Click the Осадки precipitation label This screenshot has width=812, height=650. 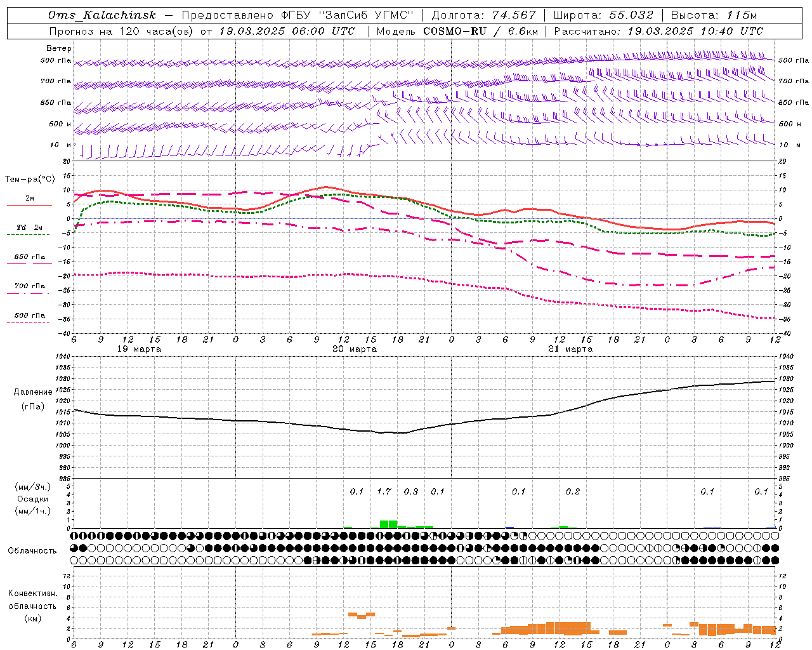point(33,499)
